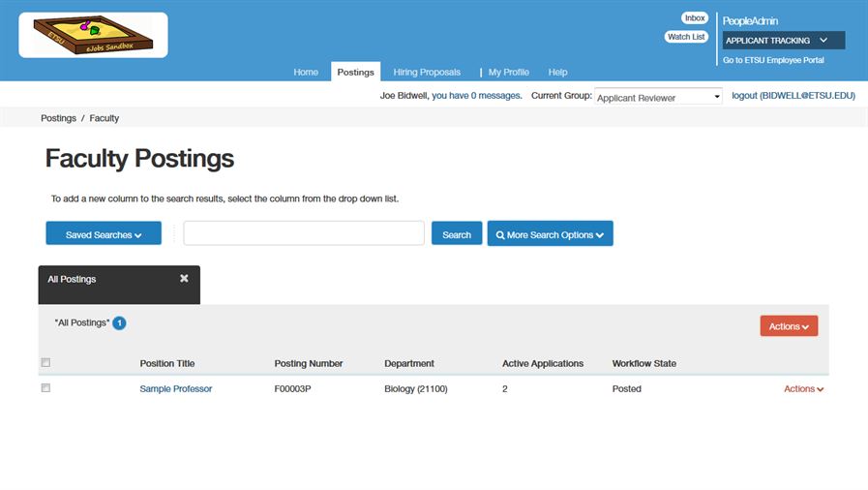Expand More Search Options
This screenshot has height=490, width=868.
tap(550, 234)
